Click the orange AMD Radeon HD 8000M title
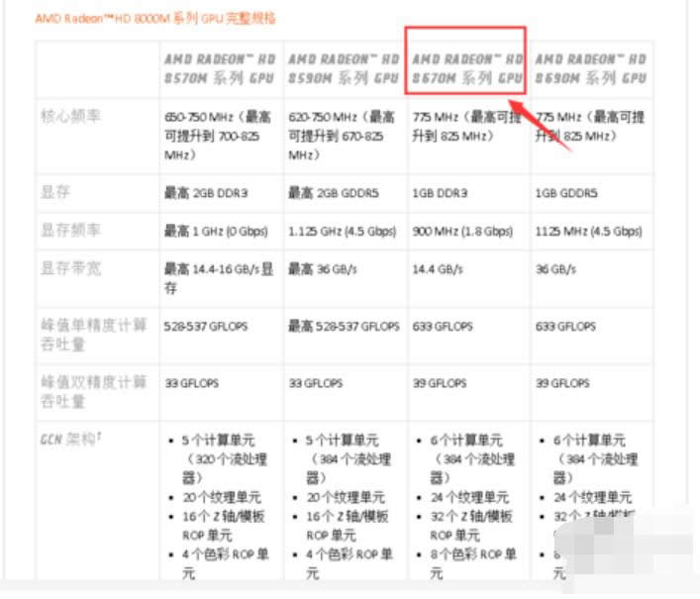This screenshot has height=599, width=700. 155,18
